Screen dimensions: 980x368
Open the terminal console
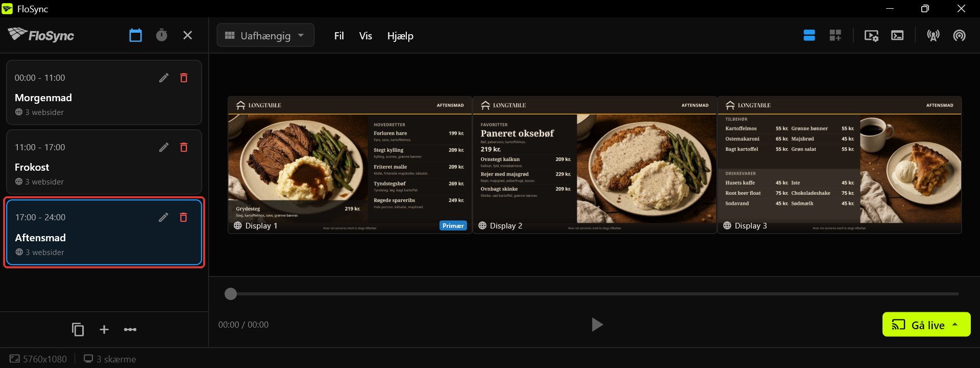tap(897, 35)
